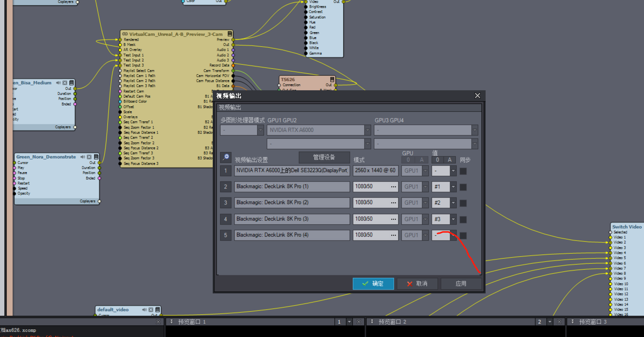Click the speaker icon on default_video node
This screenshot has width=644, height=337.
point(144,310)
